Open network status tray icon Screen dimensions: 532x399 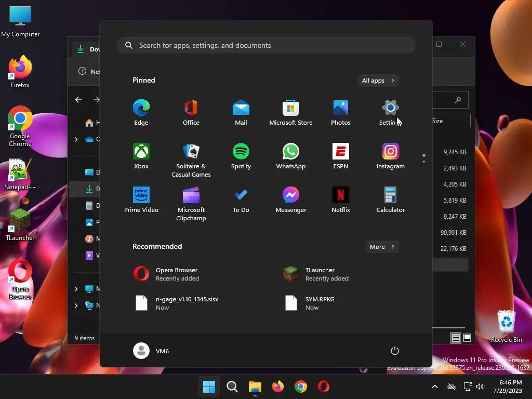tap(468, 387)
